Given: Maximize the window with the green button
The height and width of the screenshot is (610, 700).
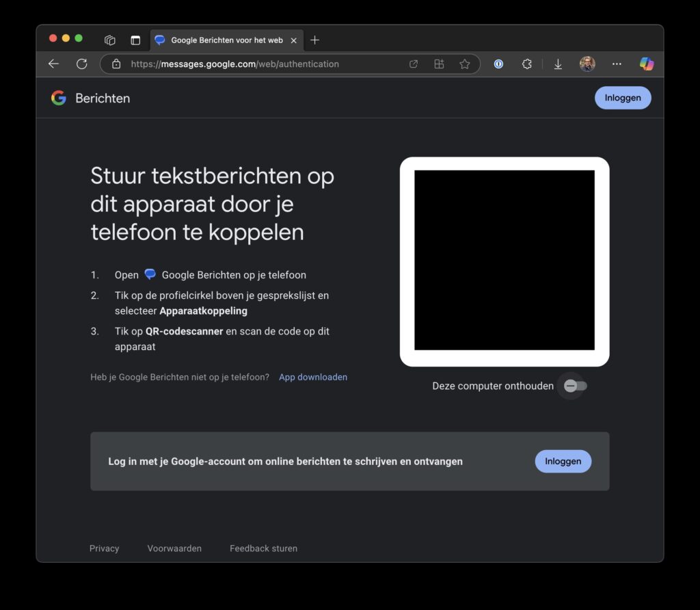Looking at the screenshot, I should (x=79, y=38).
